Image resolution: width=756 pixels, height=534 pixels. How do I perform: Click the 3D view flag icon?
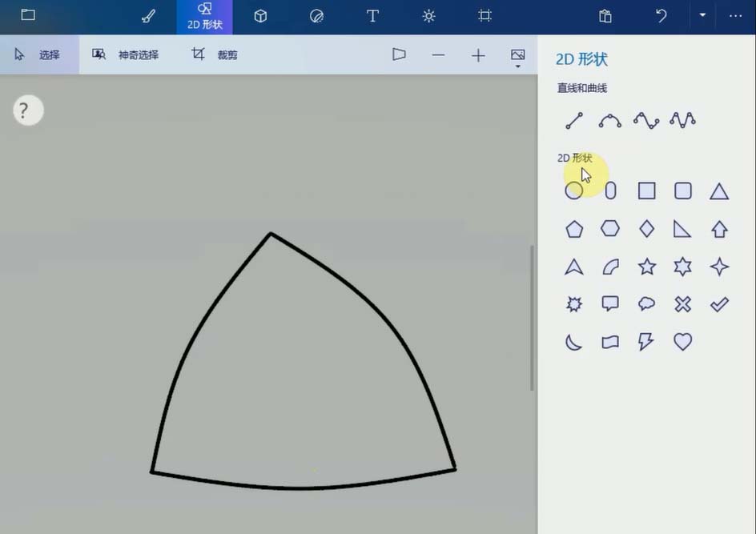(399, 54)
